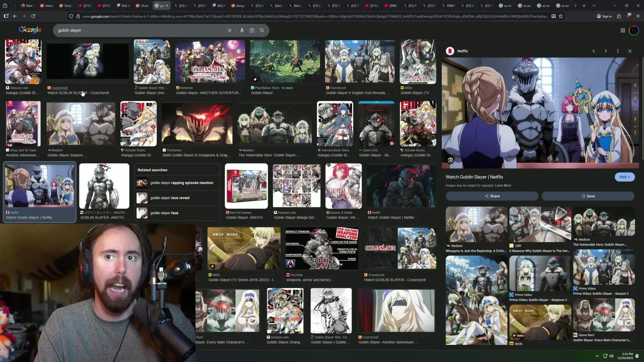
Task: Open Crunchyroll Watch GOBLIN SLAYER result thumbnail
Action: [x=88, y=62]
